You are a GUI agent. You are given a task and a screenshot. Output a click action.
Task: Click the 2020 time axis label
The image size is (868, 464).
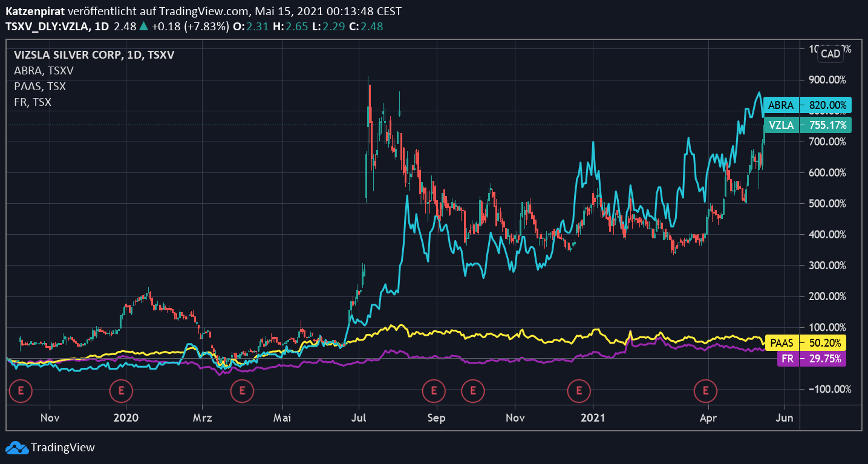(x=126, y=417)
